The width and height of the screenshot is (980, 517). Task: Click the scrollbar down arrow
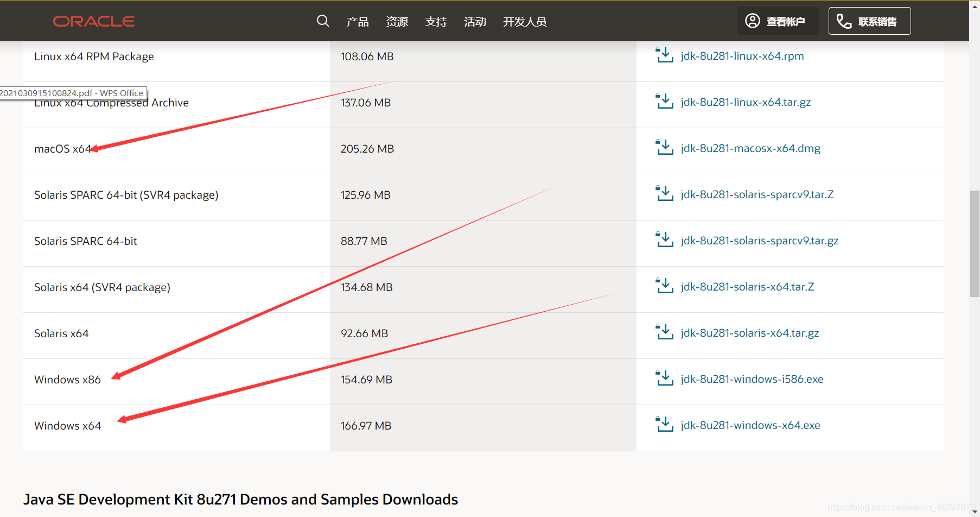click(975, 512)
